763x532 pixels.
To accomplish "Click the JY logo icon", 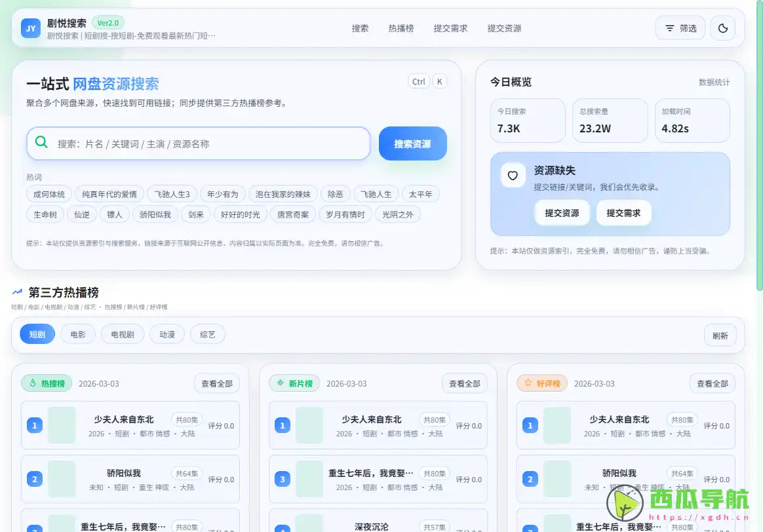I will (29, 28).
